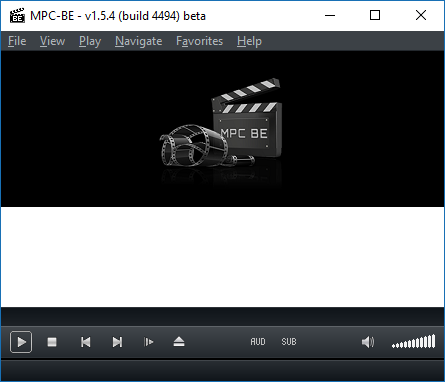Open the View menu

tap(52, 41)
